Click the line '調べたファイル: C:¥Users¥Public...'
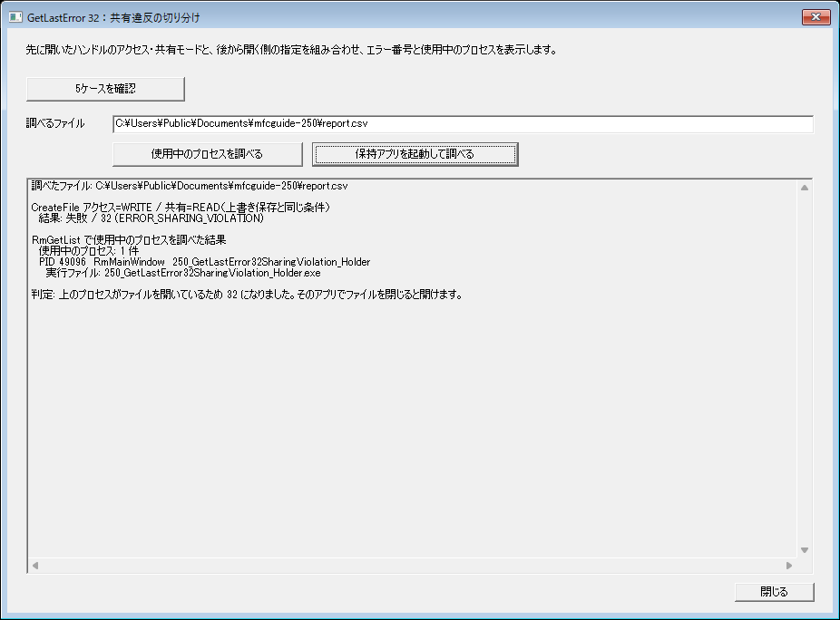 click(190, 186)
